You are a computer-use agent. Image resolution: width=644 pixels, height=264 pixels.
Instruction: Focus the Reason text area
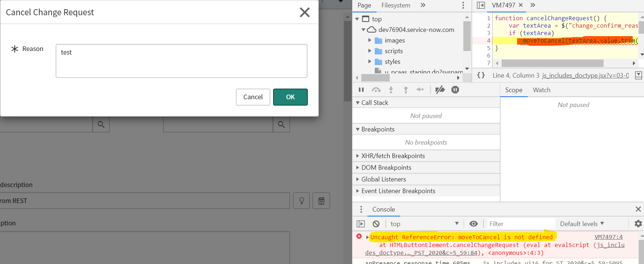[x=181, y=61]
